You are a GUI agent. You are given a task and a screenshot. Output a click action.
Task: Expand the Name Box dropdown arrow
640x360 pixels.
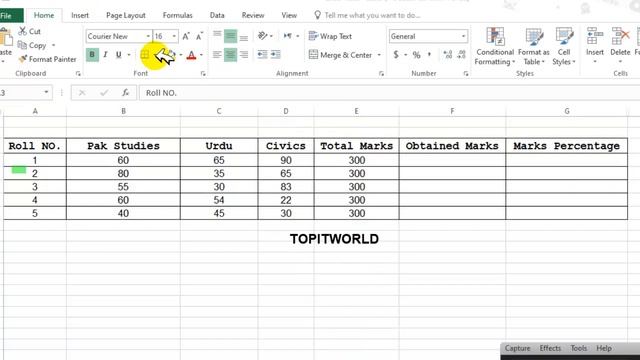pos(46,92)
